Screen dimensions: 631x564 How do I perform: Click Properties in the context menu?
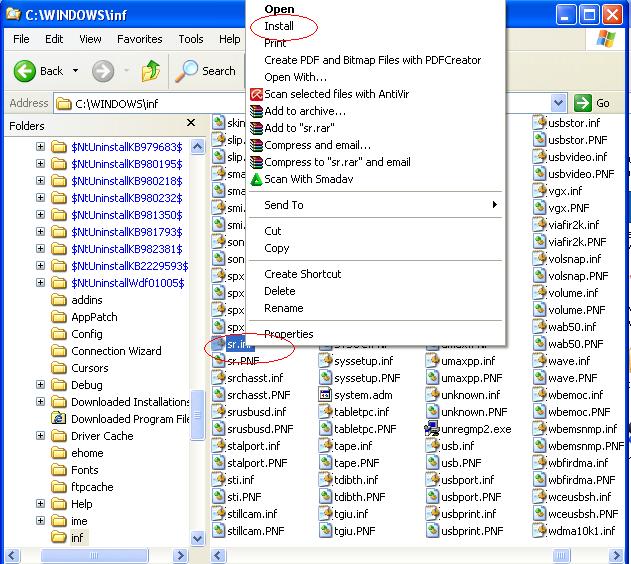click(x=289, y=334)
